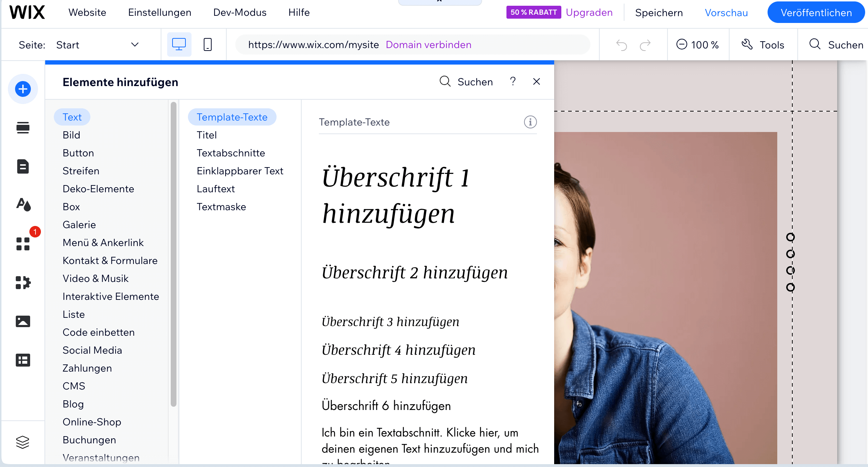Switch to desktop view icon
868x467 pixels.
179,44
